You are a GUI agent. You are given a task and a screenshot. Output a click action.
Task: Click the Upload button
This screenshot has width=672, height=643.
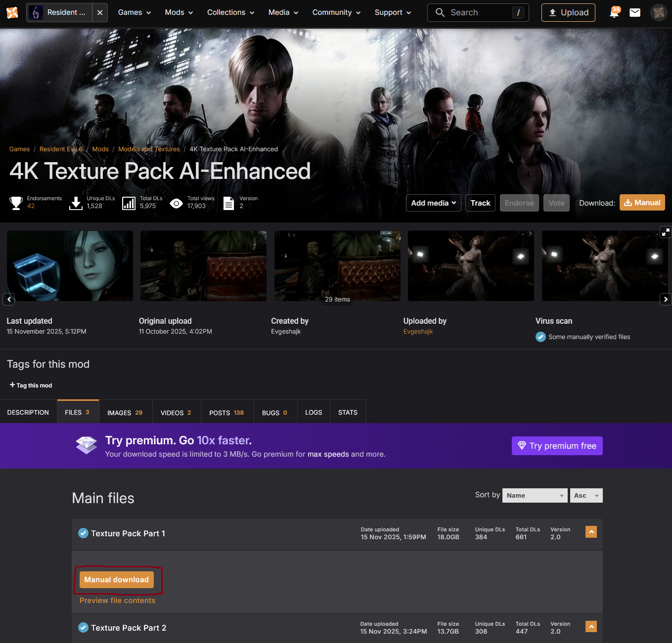click(x=568, y=12)
